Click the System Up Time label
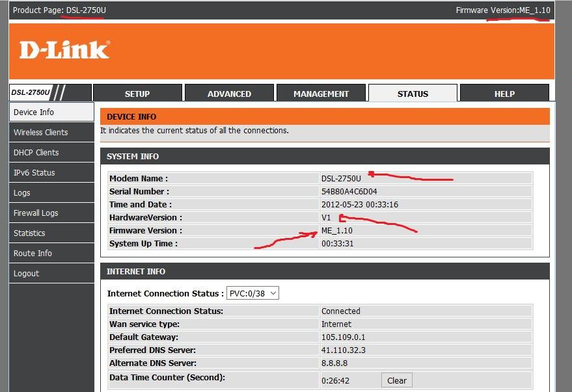The height and width of the screenshot is (392, 572). click(143, 244)
